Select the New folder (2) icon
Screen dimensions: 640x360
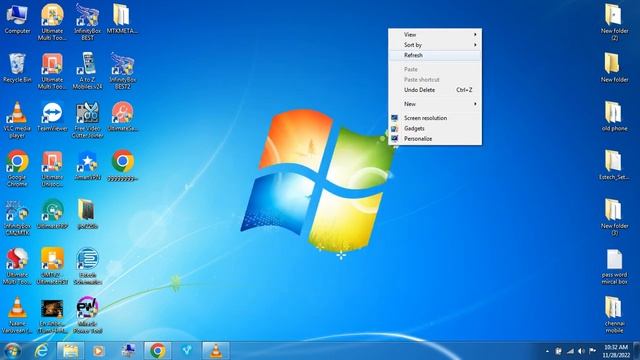pyautogui.click(x=614, y=22)
